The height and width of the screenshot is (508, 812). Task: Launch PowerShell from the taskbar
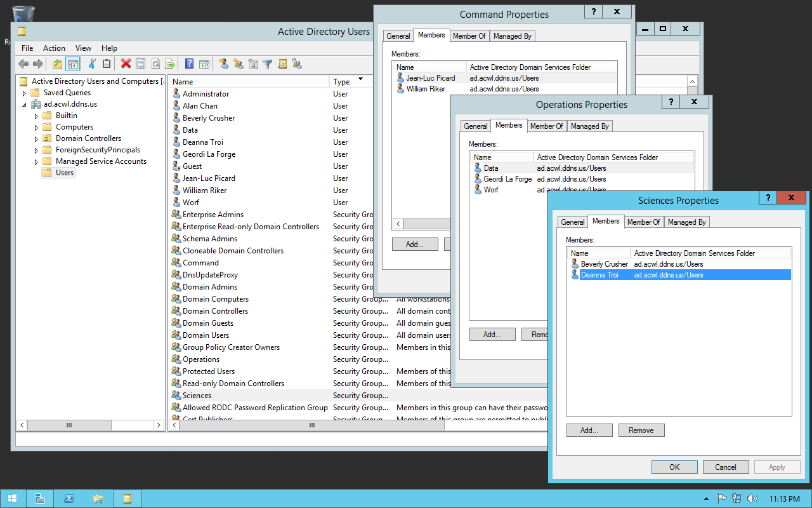point(69,498)
